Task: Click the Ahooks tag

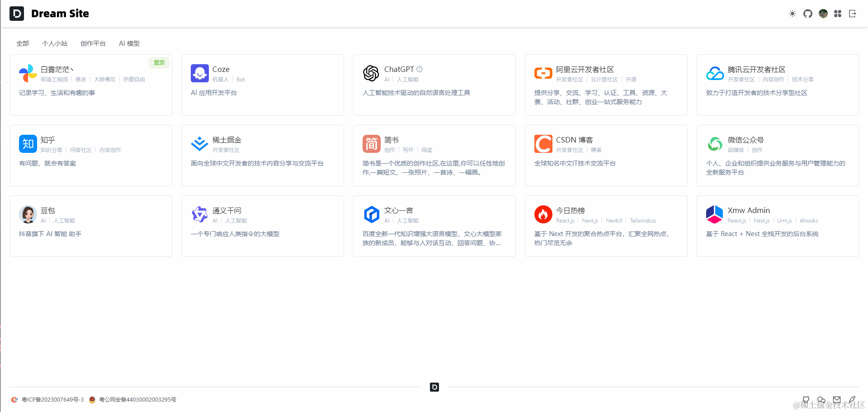Action: pos(809,221)
